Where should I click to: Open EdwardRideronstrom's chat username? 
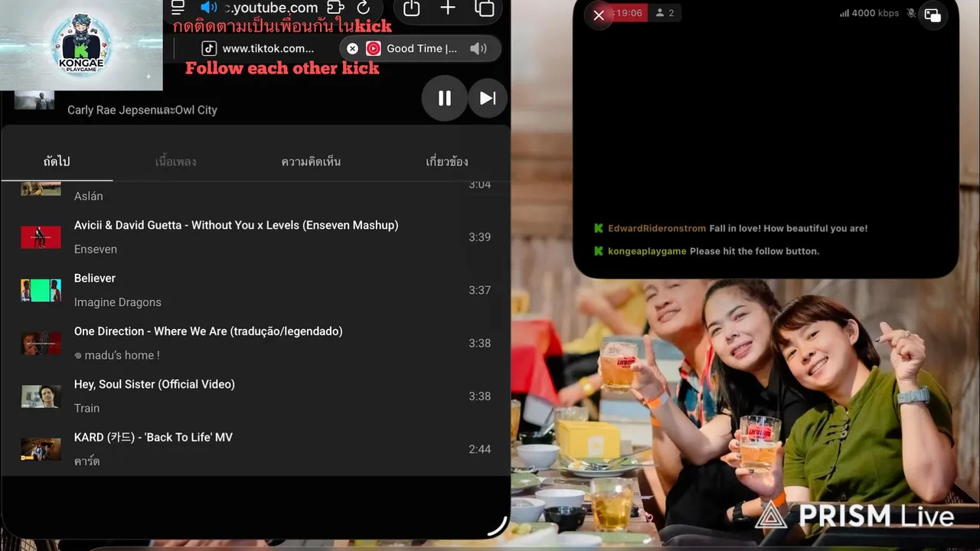(657, 228)
